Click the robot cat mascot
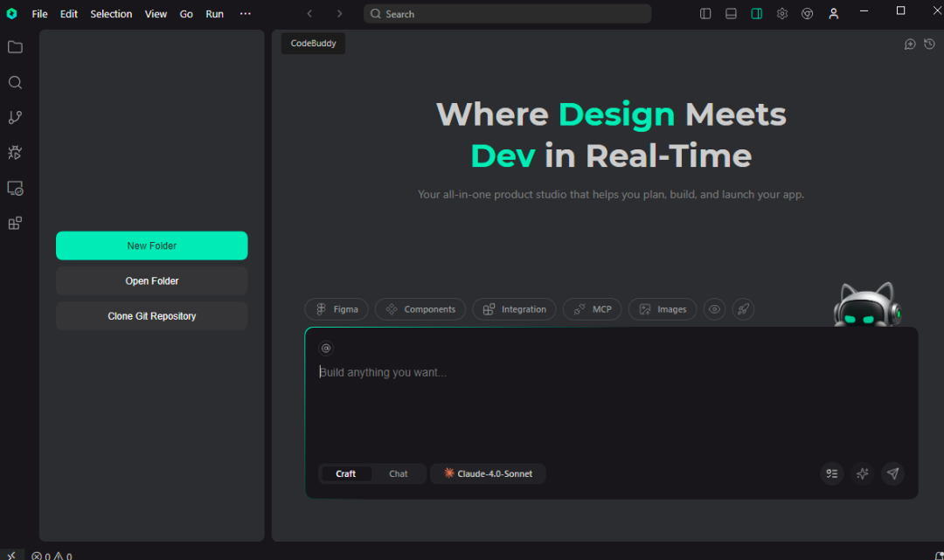 pos(867,305)
